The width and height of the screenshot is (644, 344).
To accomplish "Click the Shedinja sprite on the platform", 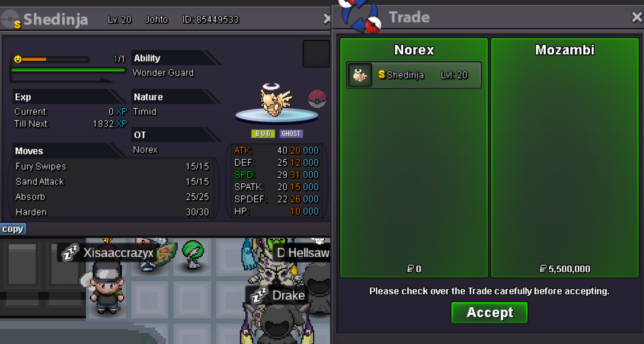I will [275, 100].
